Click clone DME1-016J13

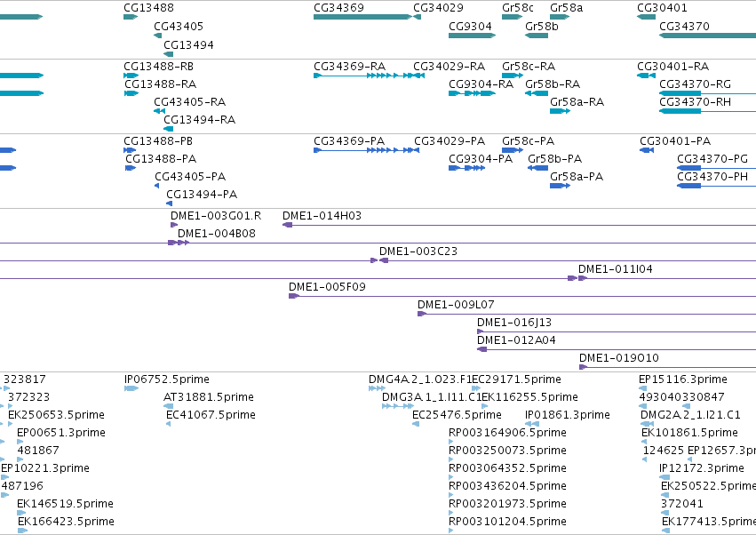coord(514,323)
